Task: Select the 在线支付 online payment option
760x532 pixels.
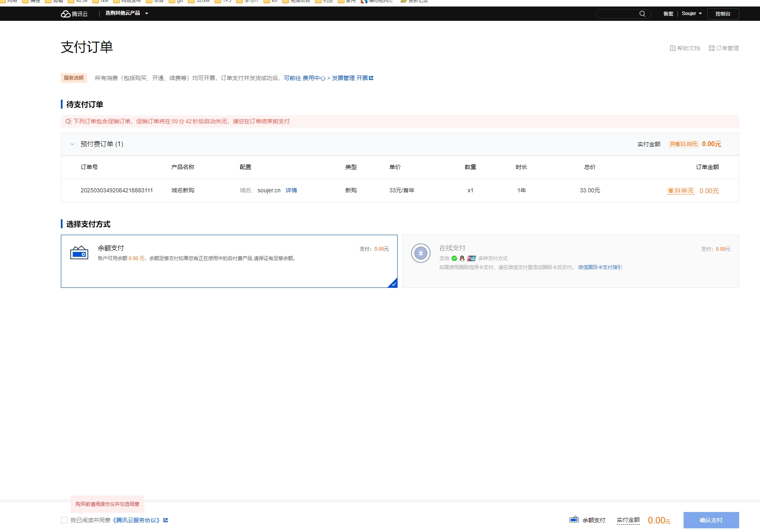Action: pyautogui.click(x=571, y=261)
